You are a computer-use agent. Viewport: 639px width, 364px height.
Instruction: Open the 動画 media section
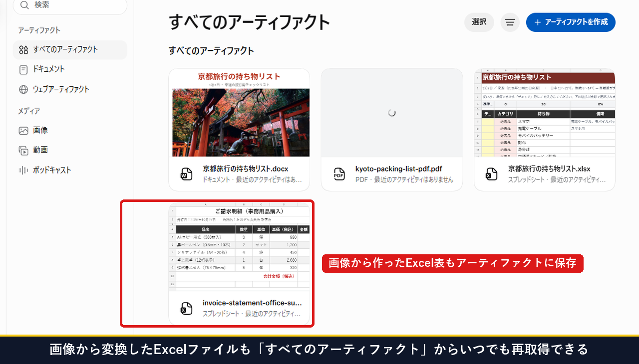pos(70,150)
